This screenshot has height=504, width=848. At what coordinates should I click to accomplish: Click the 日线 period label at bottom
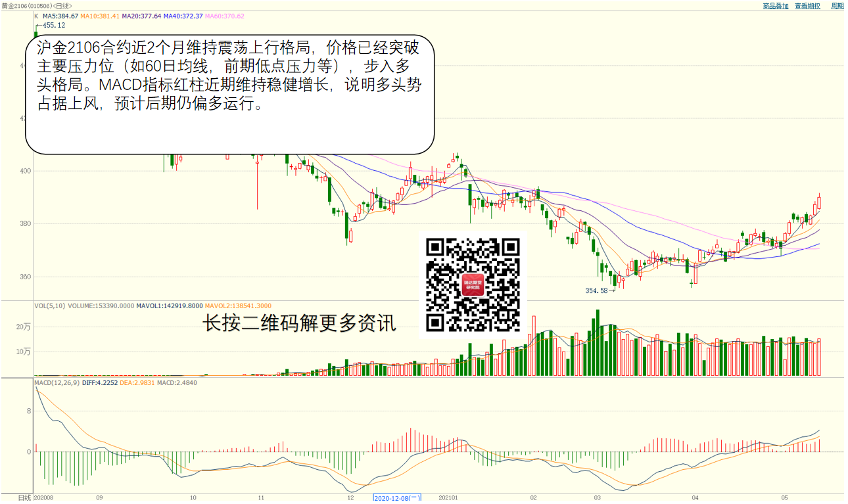click(x=24, y=498)
